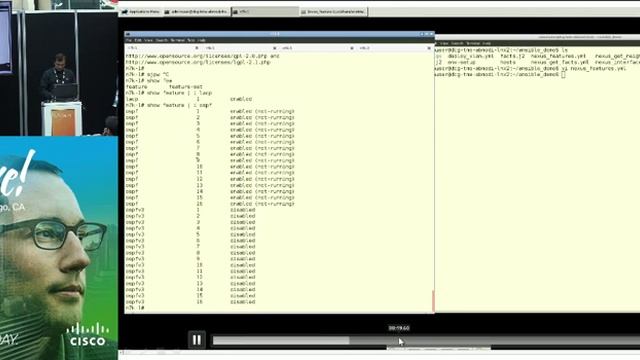Click nexus_get_facts.yml in the ls output
Screen dimensions: 640x360
click(560, 62)
